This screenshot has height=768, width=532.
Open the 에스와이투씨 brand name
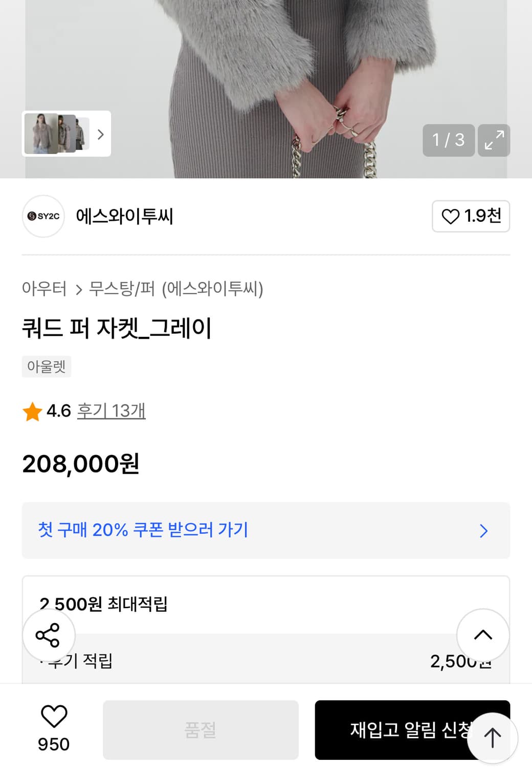[124, 216]
